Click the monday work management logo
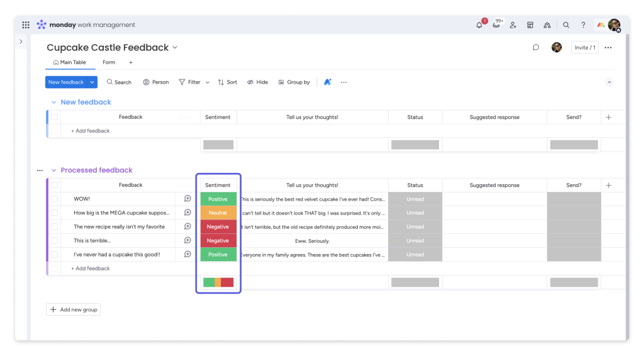 86,25
